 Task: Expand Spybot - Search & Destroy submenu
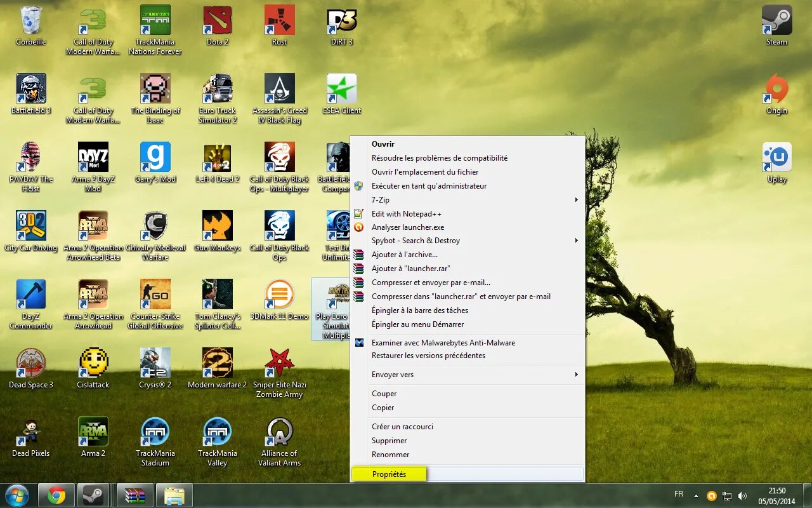click(x=467, y=241)
